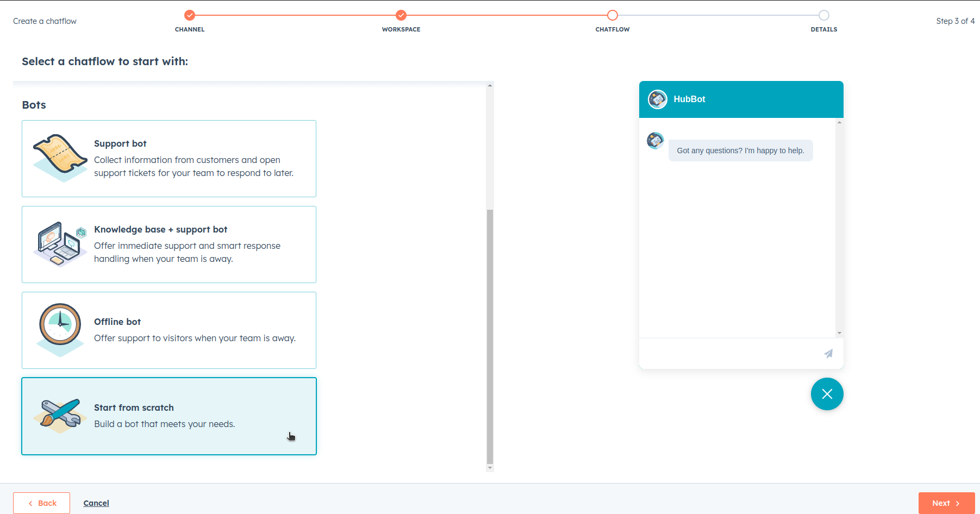Image resolution: width=980 pixels, height=514 pixels.
Task: Click the HubBot title text
Action: (x=689, y=99)
